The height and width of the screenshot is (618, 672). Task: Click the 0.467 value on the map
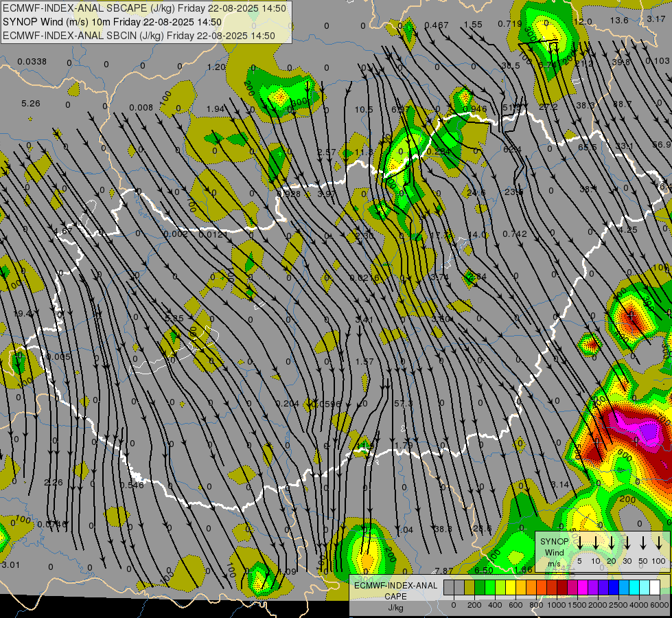tap(437, 25)
